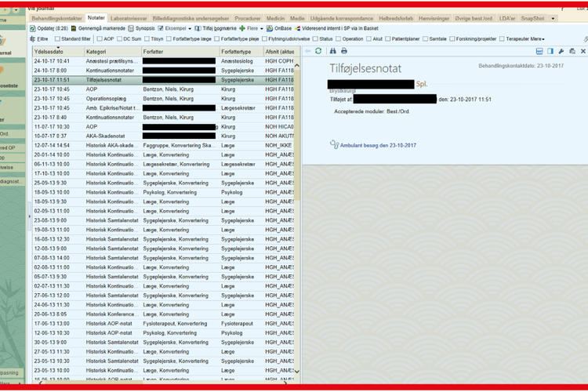Expand the tab overflow dropdown arrow

pos(553,17)
